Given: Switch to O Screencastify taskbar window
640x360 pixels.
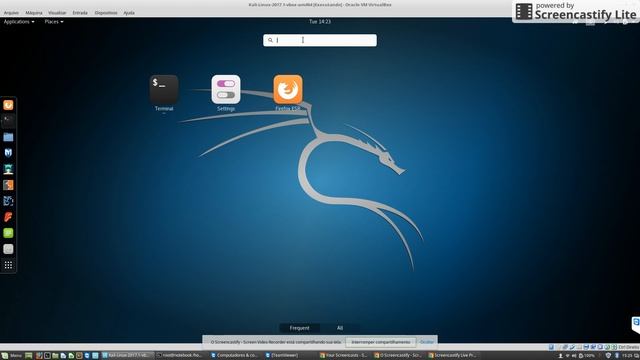Looking at the screenshot, I should point(399,356).
